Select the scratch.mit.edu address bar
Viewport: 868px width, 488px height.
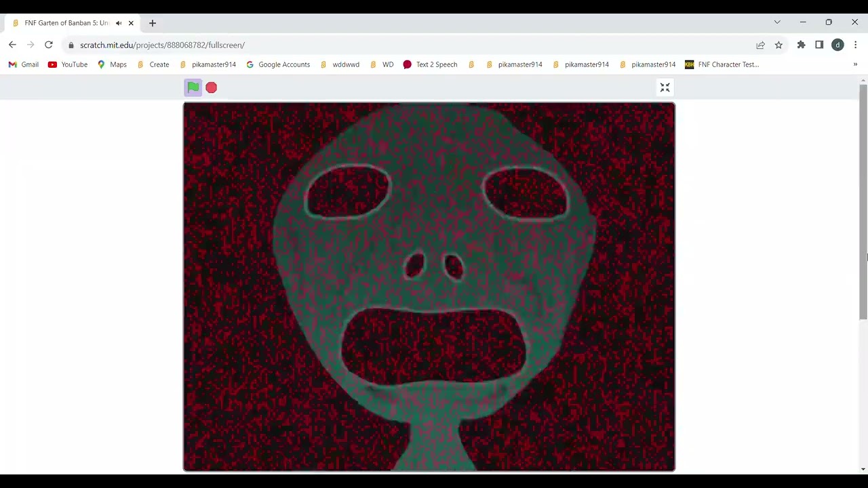(x=407, y=45)
